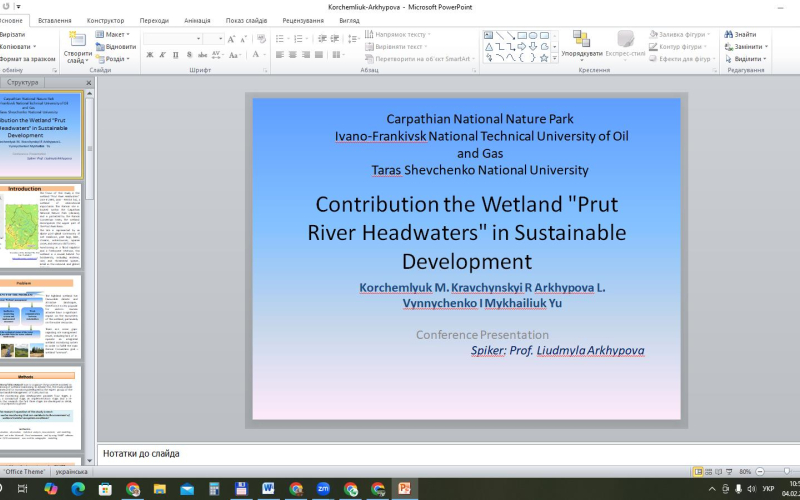Viewport: 800px width, 500px height.
Task: Select the left brace shape
Action: point(522,58)
